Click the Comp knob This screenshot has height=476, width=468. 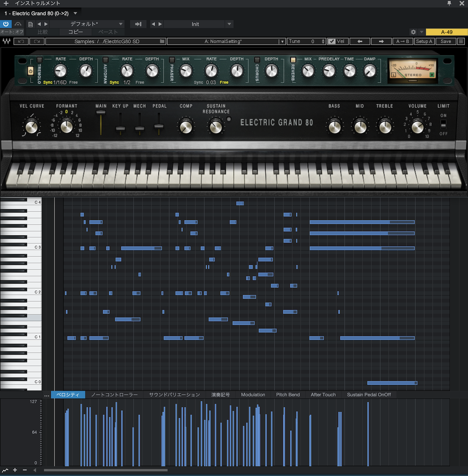(x=186, y=127)
